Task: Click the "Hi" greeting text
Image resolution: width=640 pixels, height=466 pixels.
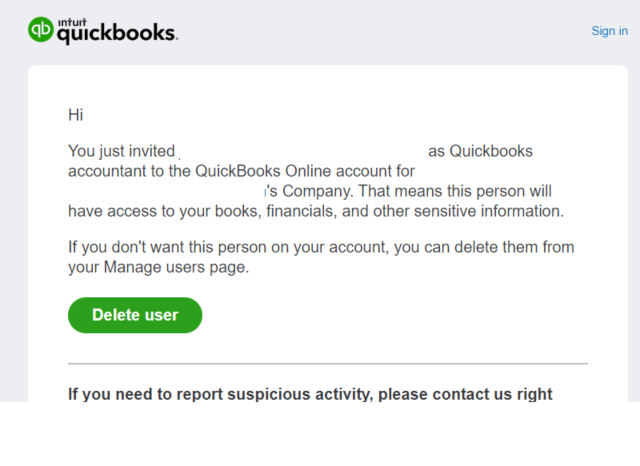Action: tap(75, 115)
